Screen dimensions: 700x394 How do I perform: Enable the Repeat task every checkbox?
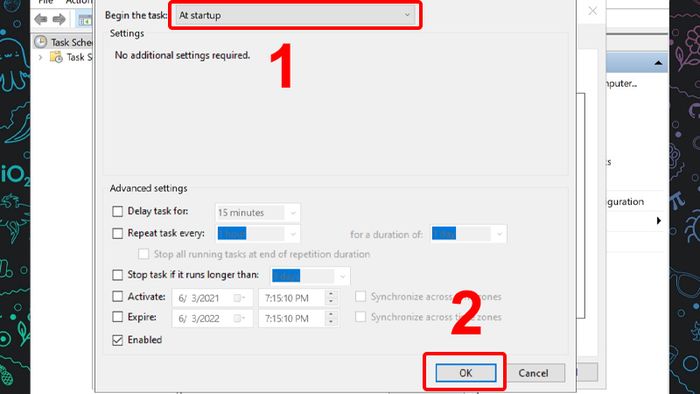[117, 233]
